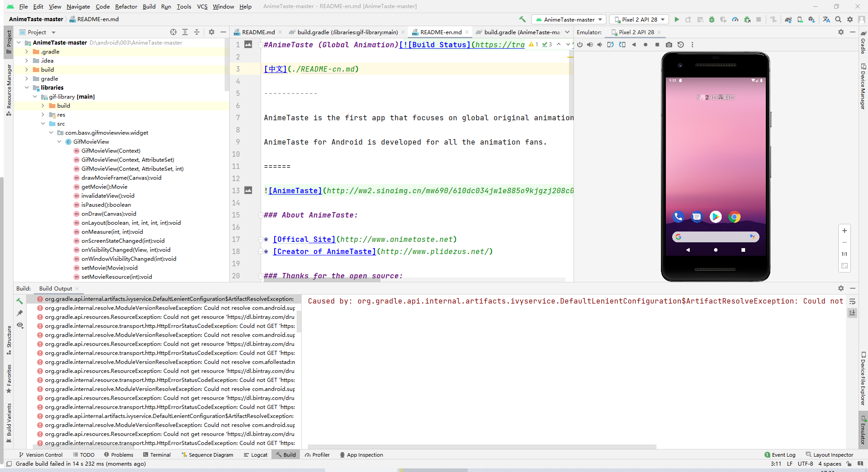Open Project panel gear options
Screen dimensions: 868x472
click(x=212, y=32)
